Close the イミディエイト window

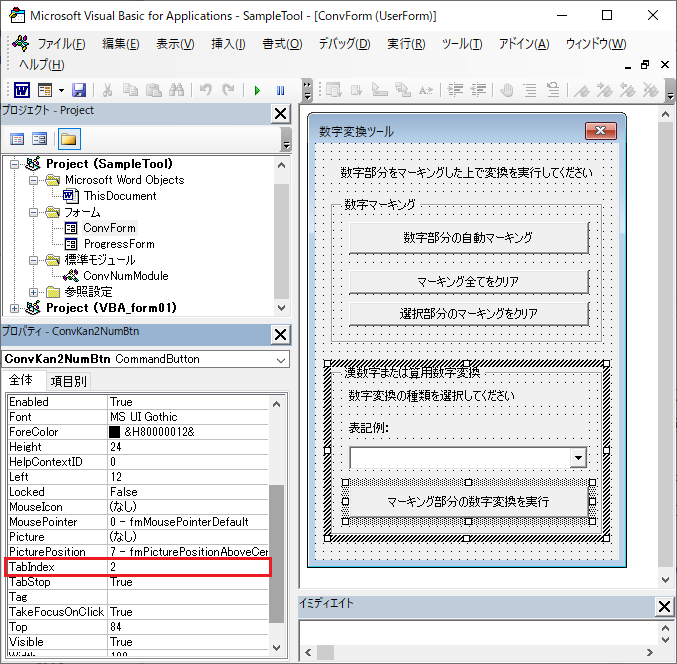pyautogui.click(x=664, y=607)
